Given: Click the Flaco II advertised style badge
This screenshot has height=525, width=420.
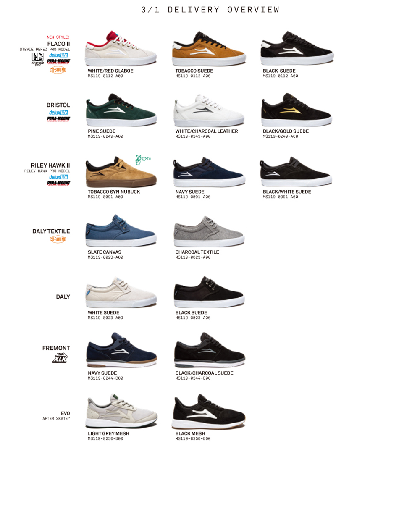Looking at the screenshot, I should (38, 59).
